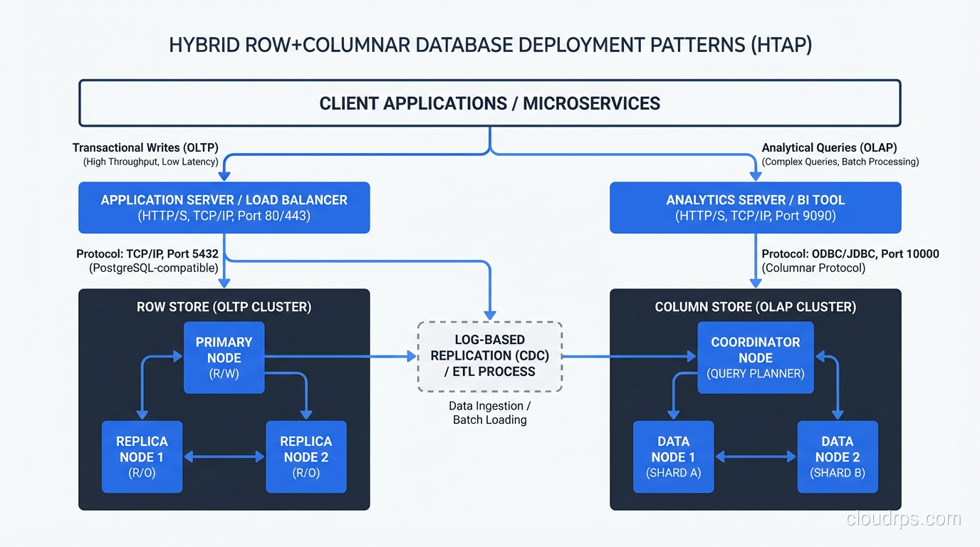The image size is (980, 547).
Task: Click the COORDINATOR NODE query planner block
Action: tap(756, 358)
